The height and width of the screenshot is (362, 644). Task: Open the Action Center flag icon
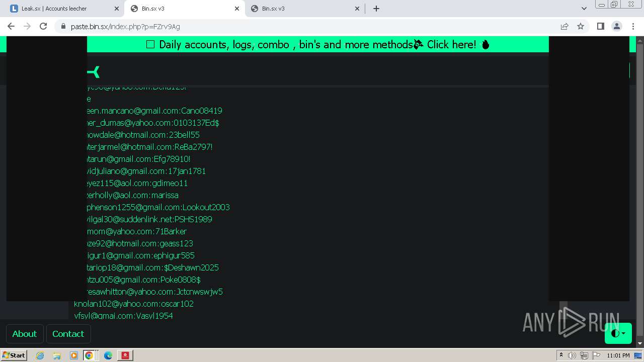pos(596,355)
